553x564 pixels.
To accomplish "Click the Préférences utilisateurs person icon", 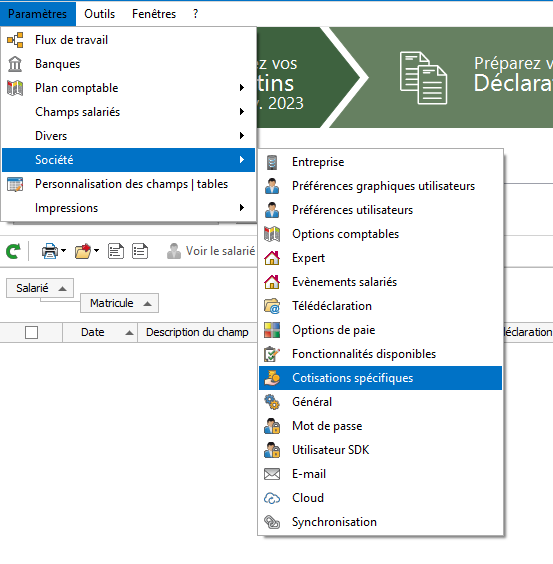I will 272,210.
